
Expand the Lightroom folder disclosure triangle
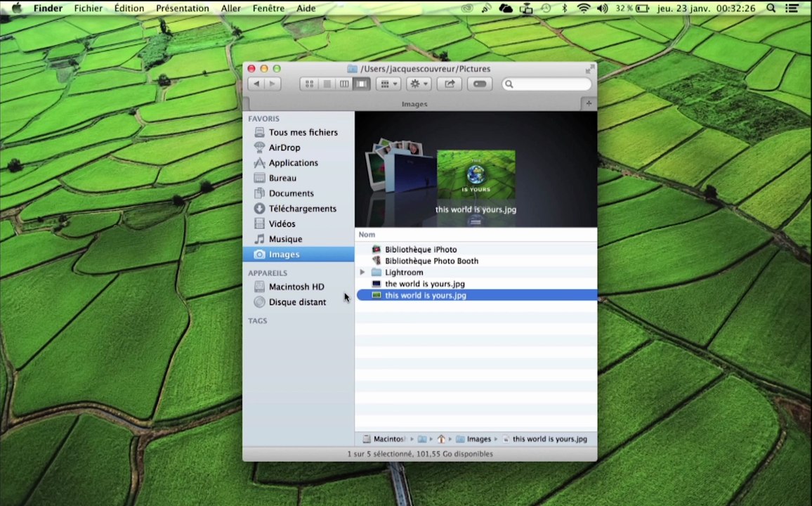coord(362,272)
